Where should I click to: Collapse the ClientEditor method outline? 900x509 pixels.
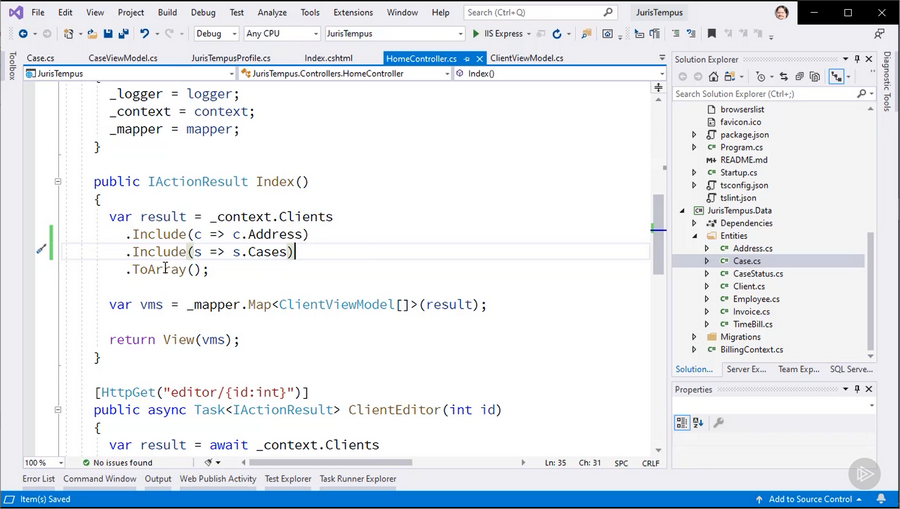(x=57, y=410)
